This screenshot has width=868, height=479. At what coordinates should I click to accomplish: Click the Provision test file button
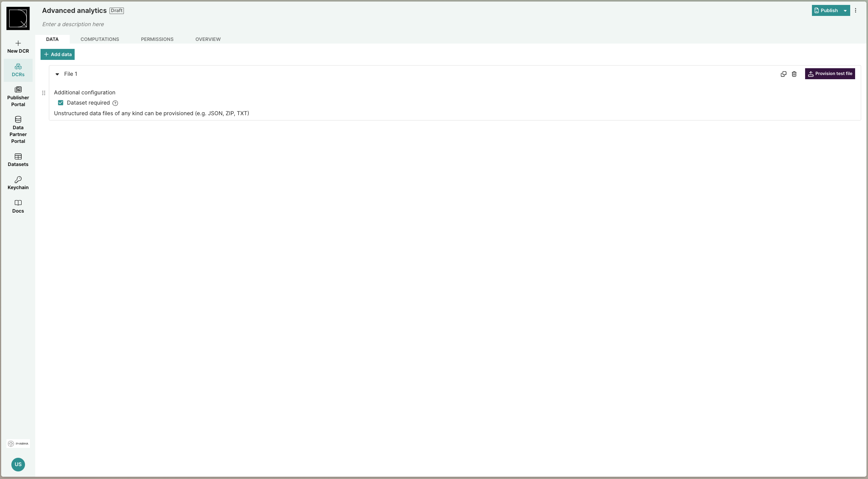pos(830,73)
